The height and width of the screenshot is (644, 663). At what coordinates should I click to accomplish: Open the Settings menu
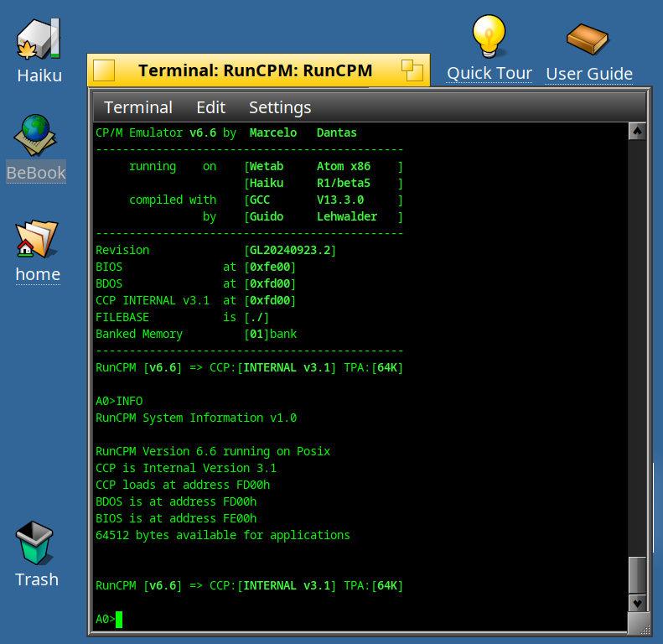(x=280, y=107)
